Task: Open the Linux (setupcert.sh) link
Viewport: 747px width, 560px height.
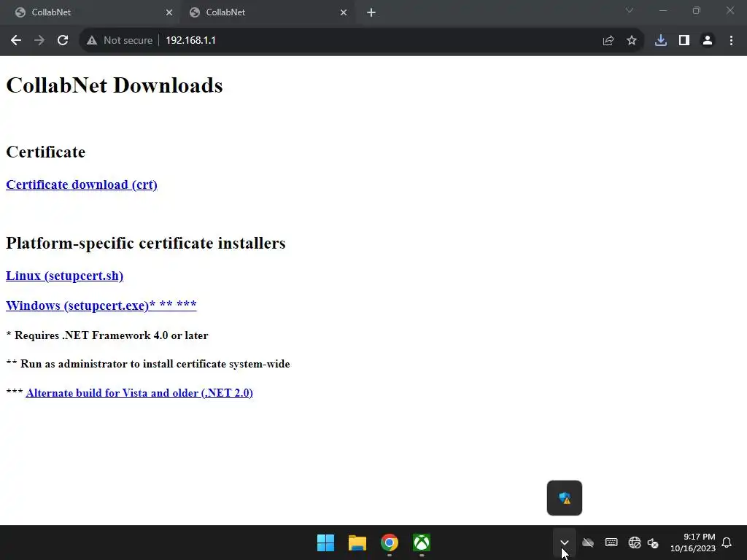Action: [64, 276]
